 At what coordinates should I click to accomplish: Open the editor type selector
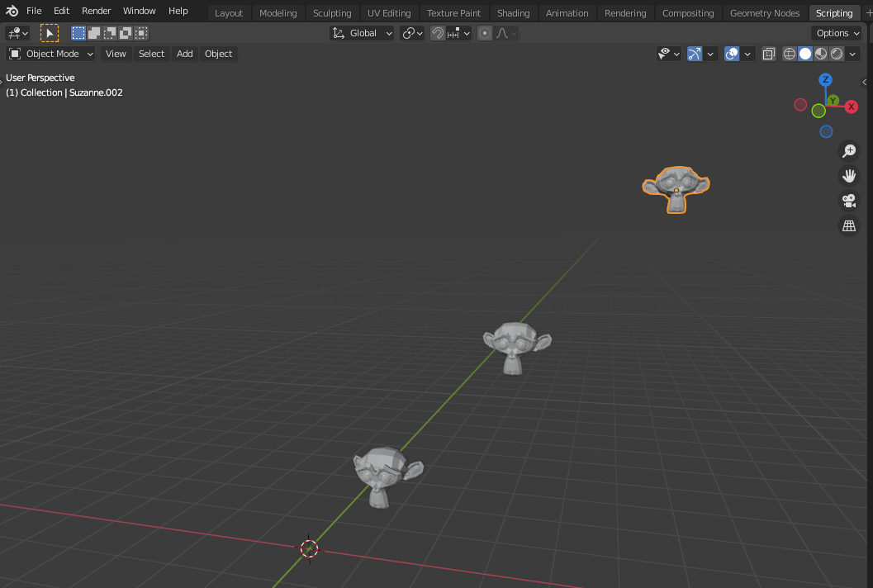point(17,33)
